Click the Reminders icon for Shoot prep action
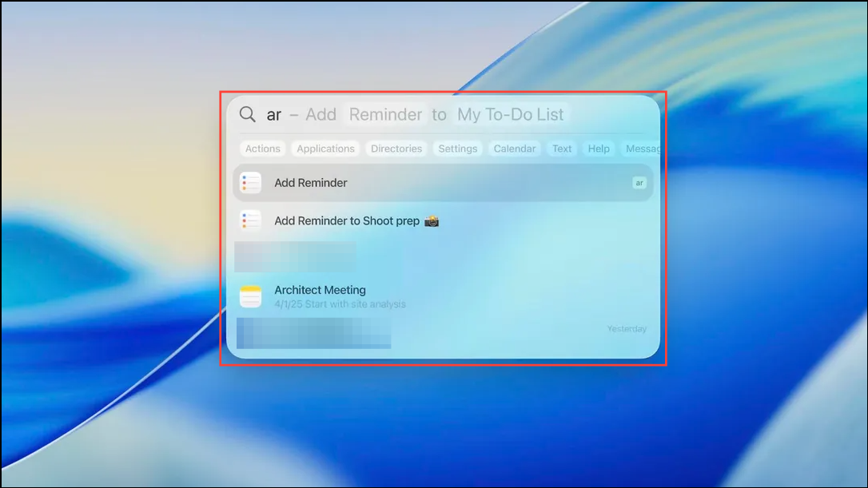 [251, 220]
